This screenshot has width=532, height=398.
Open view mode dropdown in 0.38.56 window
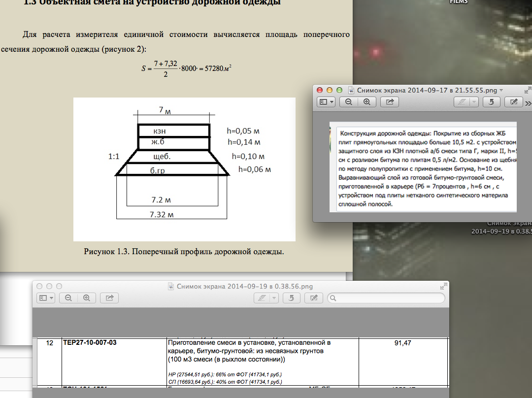click(46, 298)
